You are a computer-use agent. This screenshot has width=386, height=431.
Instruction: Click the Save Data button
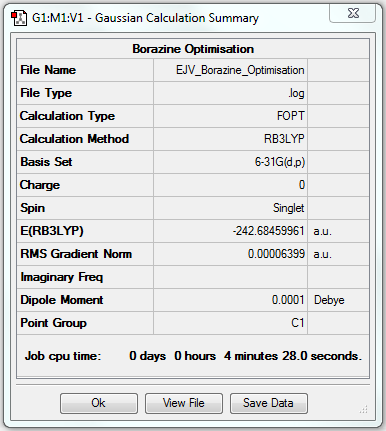click(x=269, y=403)
